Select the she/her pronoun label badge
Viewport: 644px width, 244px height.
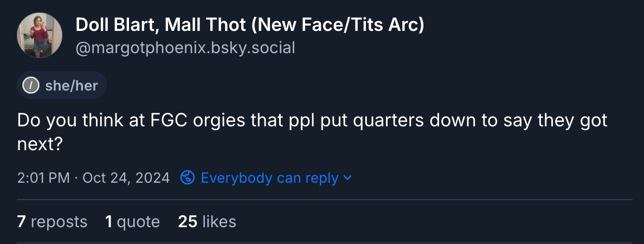tap(62, 86)
